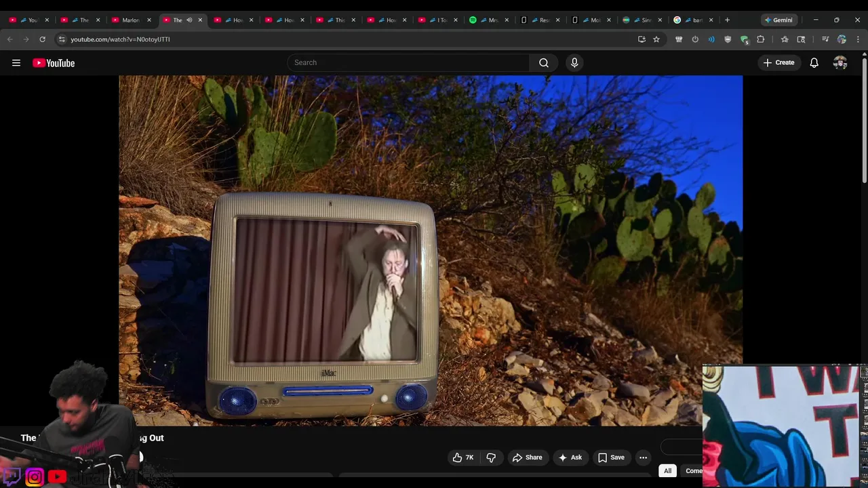868x488 pixels.
Task: Click the address bar URL
Action: pos(120,39)
